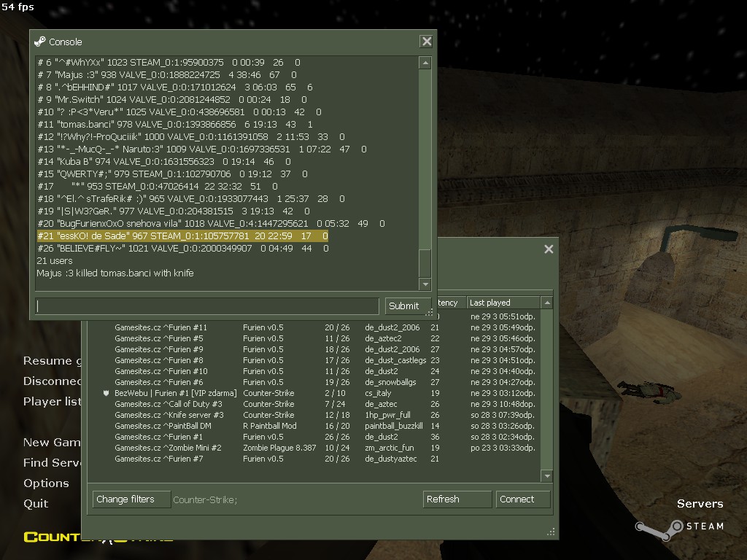The width and height of the screenshot is (747, 560).
Task: Click the shield icon beside BezWebu server
Action: (x=107, y=393)
